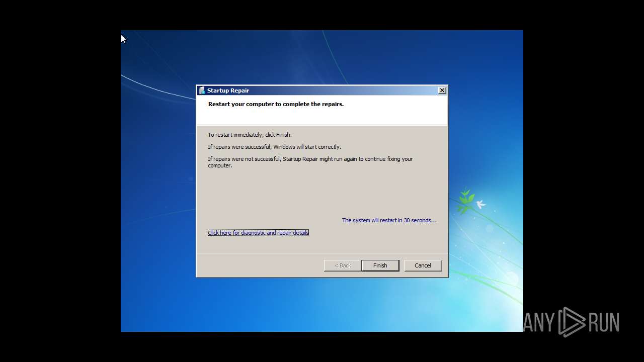Cancel the Startup Repair dialog
This screenshot has width=644, height=362.
point(423,265)
